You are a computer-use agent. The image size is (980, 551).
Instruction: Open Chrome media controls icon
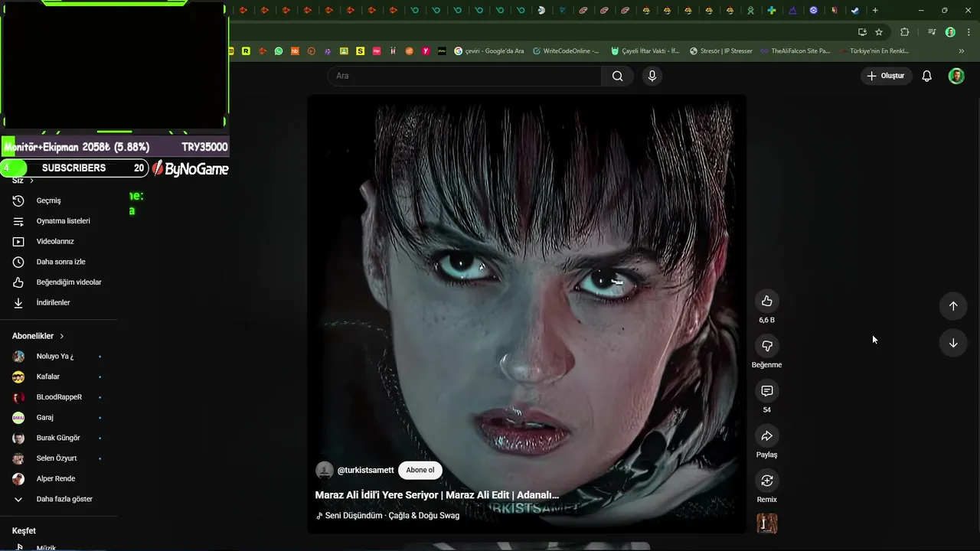coord(932,32)
